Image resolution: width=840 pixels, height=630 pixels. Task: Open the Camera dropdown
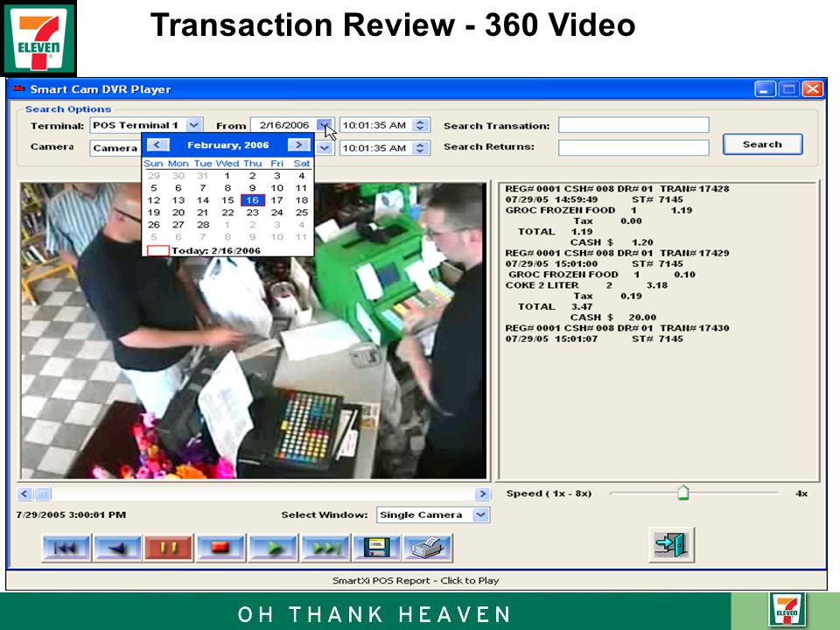coord(115,148)
